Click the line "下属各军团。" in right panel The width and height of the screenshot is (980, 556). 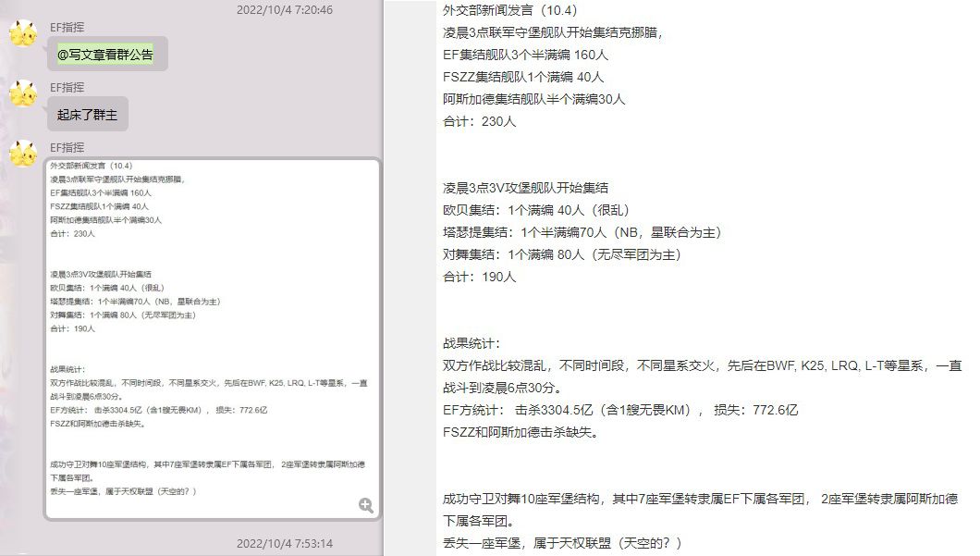pyautogui.click(x=479, y=521)
